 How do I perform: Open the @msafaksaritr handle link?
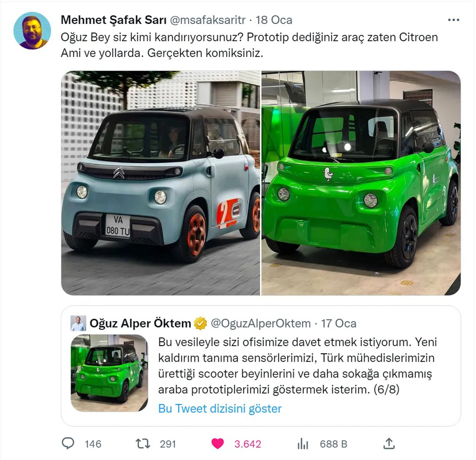pyautogui.click(x=208, y=20)
